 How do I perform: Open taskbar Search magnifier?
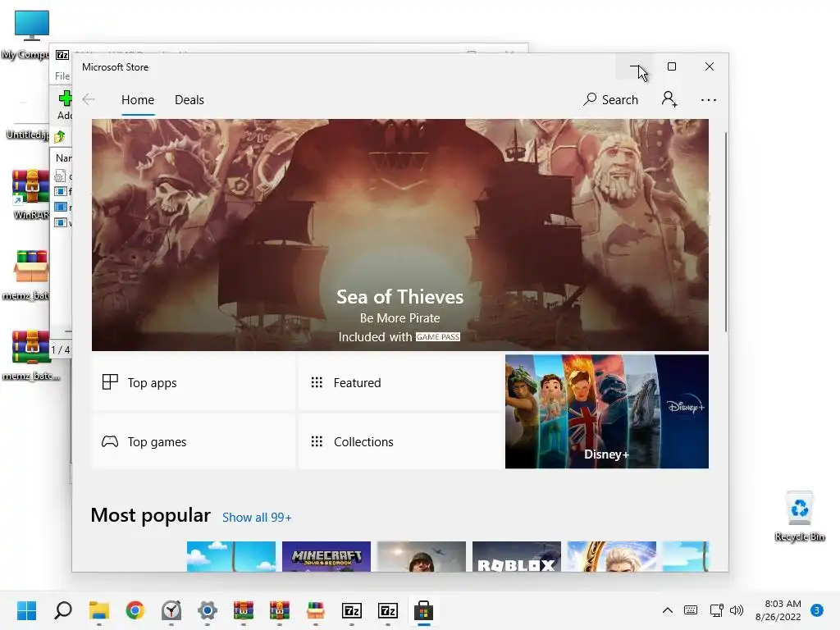coord(62,610)
